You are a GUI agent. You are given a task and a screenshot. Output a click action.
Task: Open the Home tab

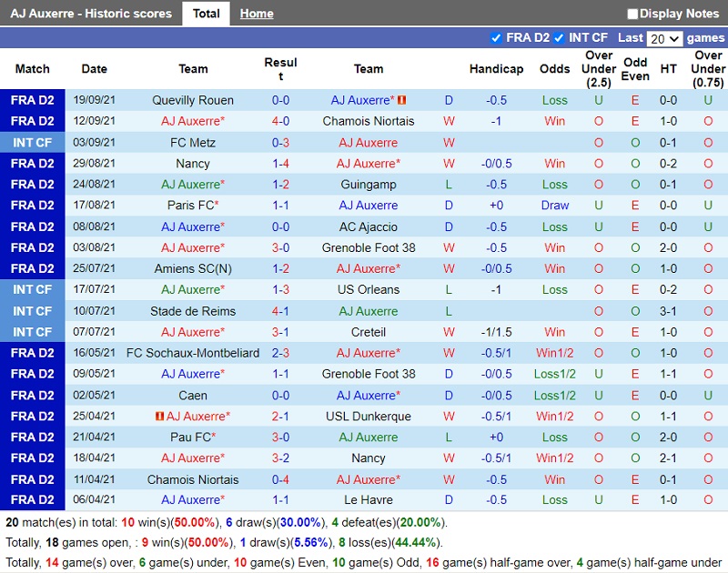[257, 14]
